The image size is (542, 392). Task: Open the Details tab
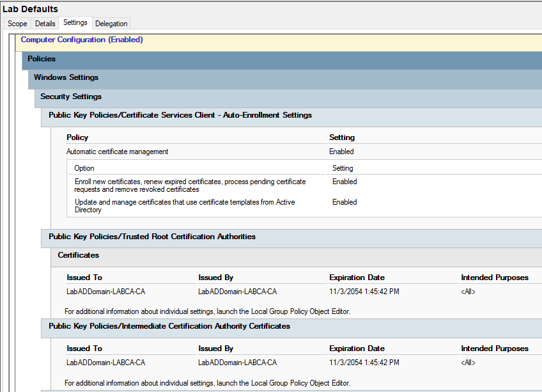coord(45,24)
